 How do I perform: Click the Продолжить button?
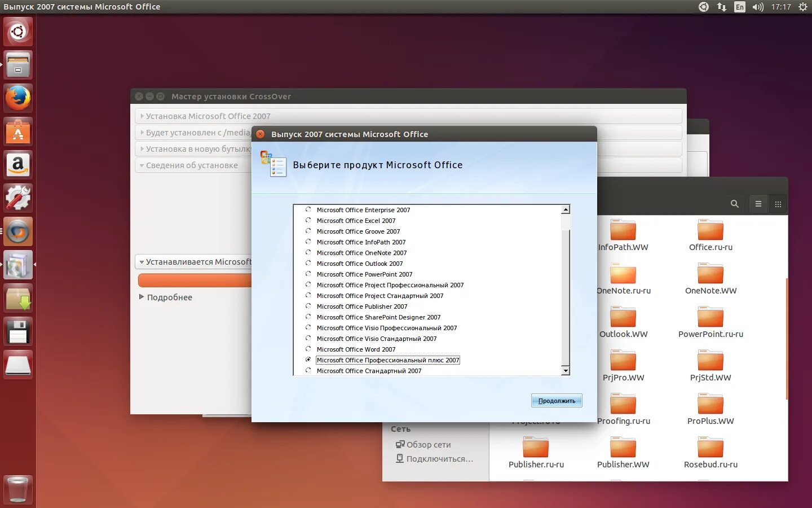click(x=557, y=400)
